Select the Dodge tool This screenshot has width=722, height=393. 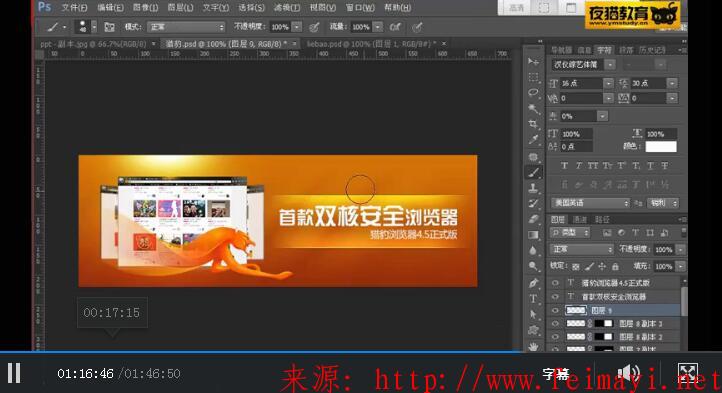[x=533, y=266]
